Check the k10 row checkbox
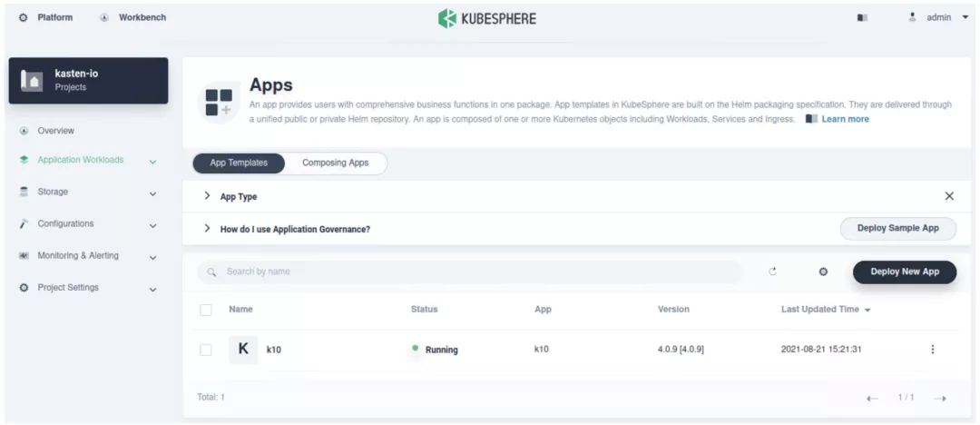 pos(206,350)
